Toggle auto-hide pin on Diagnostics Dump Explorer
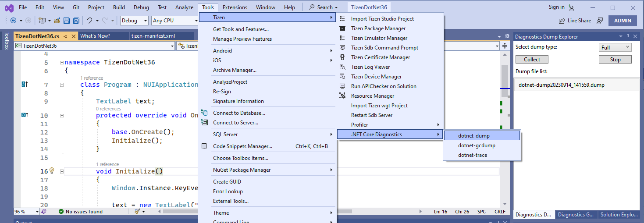 (628, 37)
